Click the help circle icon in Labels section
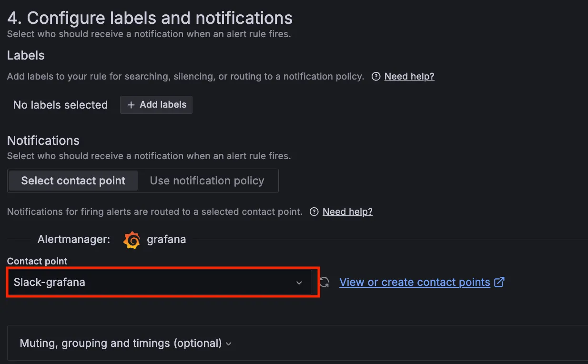 click(x=376, y=76)
